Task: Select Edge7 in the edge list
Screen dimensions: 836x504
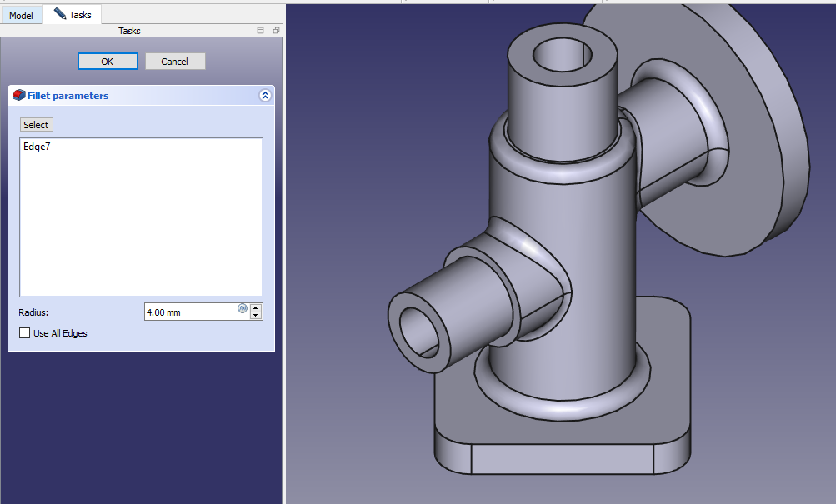Action: (x=37, y=147)
